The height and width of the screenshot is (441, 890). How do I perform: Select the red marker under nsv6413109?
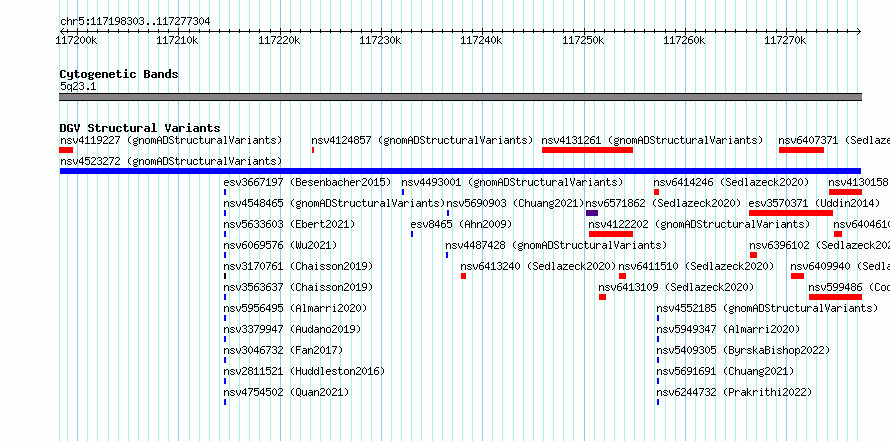602,297
